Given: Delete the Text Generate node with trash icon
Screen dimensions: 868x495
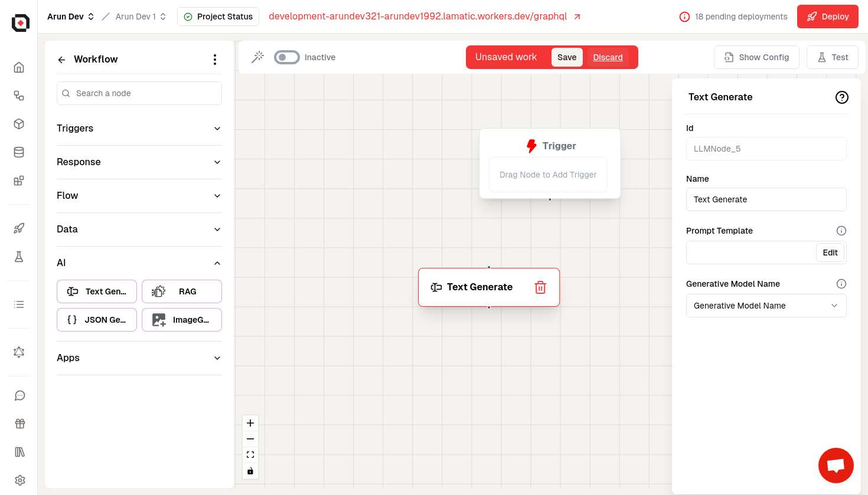Looking at the screenshot, I should (540, 287).
